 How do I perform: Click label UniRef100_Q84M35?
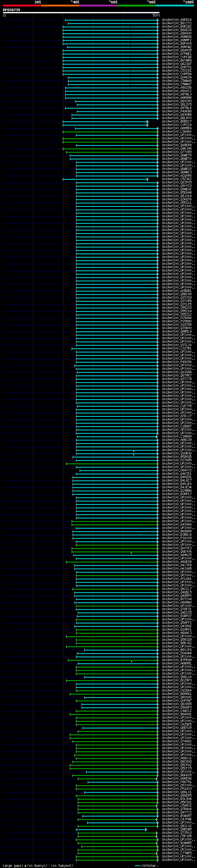(x=176, y=50)
